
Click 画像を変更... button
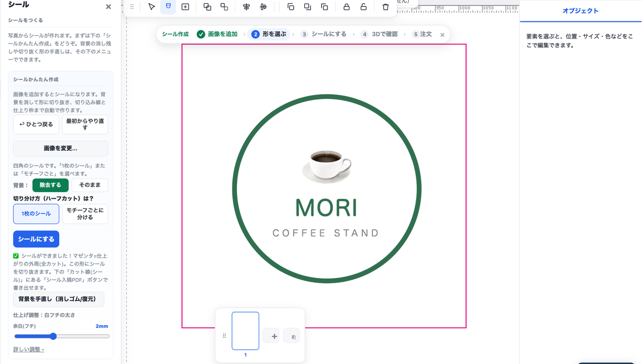click(60, 149)
